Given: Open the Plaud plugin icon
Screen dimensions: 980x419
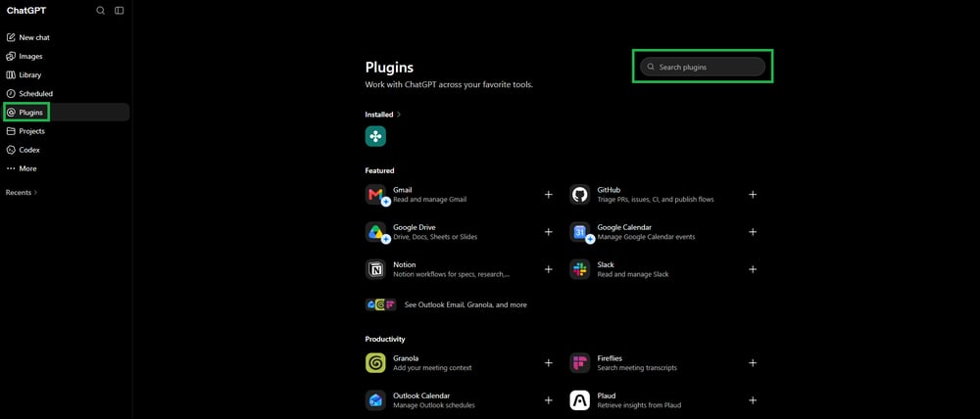Looking at the screenshot, I should [x=579, y=400].
